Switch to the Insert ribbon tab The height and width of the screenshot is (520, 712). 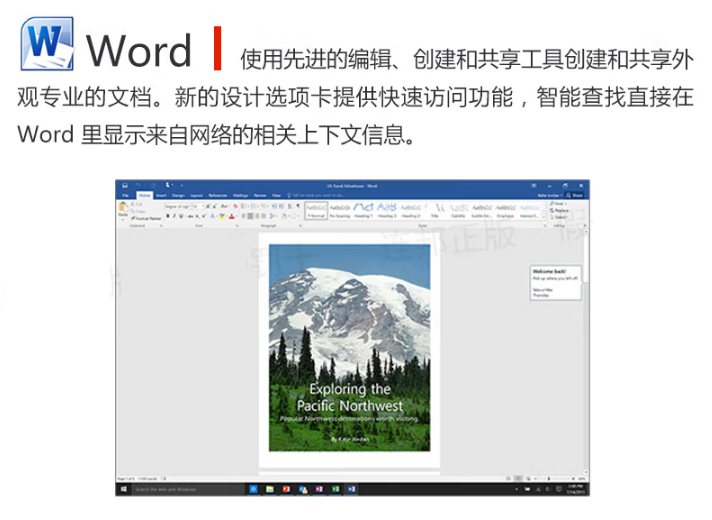click(161, 195)
